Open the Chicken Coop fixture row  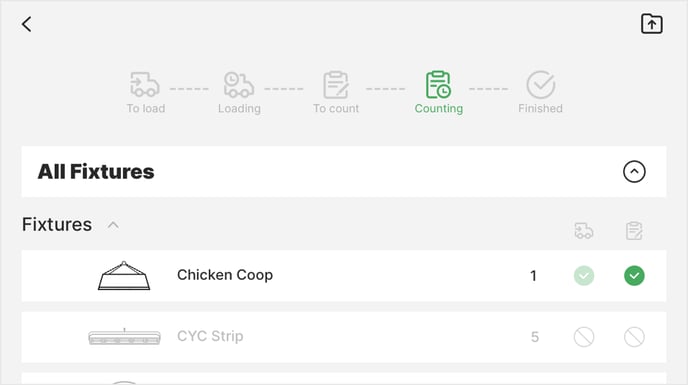344,276
